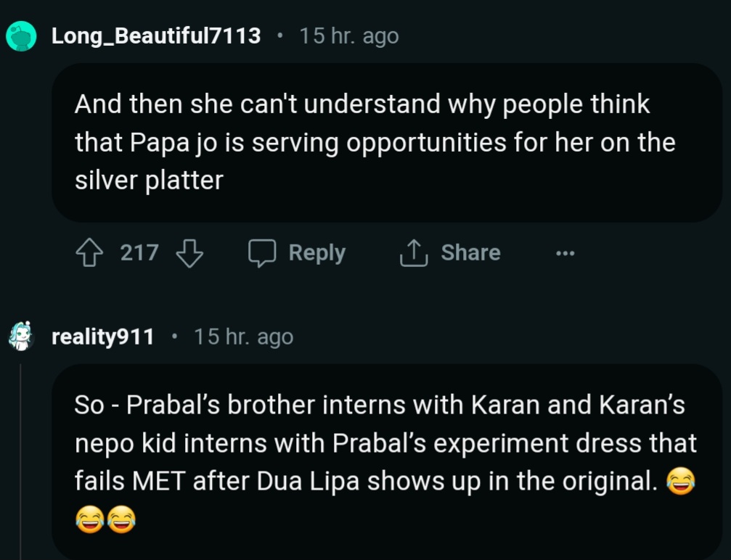The image size is (731, 560).
Task: Click the share arrow icon
Action: [x=413, y=253]
